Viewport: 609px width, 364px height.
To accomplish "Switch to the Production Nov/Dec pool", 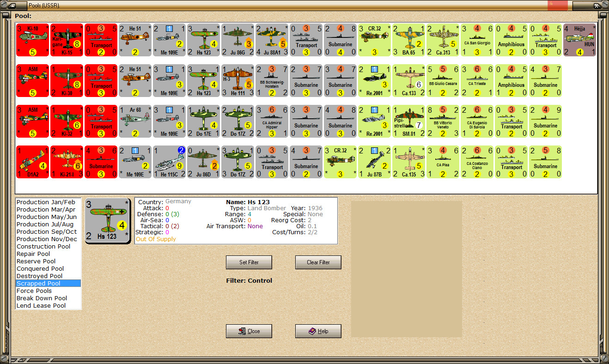I will [x=48, y=239].
